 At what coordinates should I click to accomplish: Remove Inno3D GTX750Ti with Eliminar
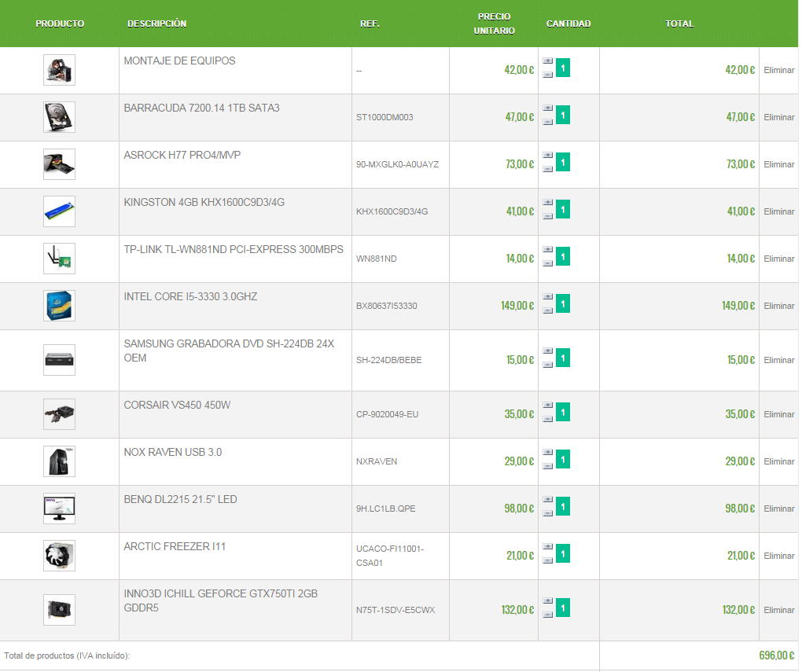(x=779, y=609)
